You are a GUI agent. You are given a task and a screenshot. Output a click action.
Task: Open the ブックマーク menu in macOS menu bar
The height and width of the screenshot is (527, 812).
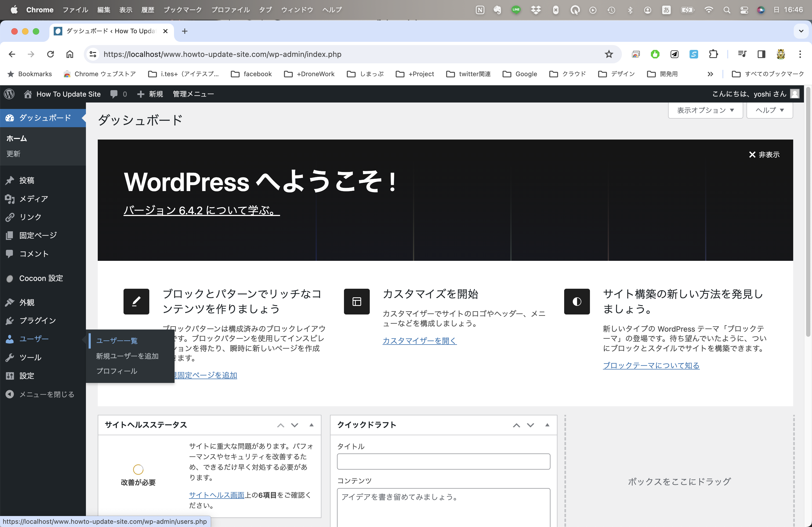183,10
